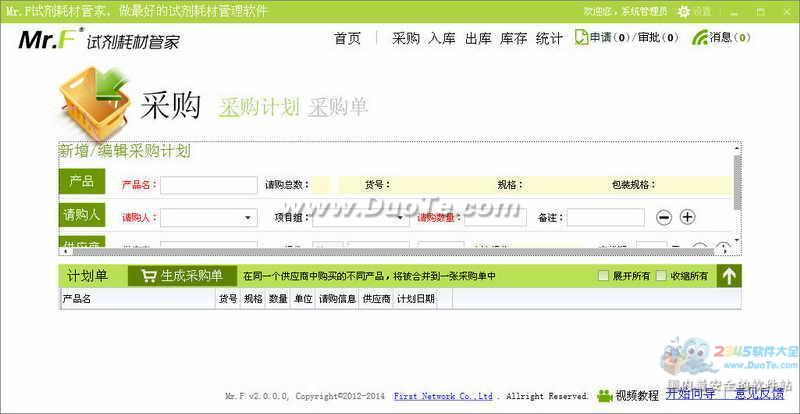800x414 pixels.
Task: Switch to 采购计划 tab
Action: [x=259, y=107]
